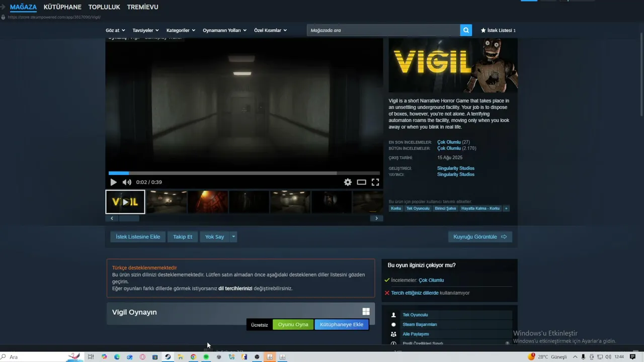Select Hayatta Kalma - Korku tag
The width and height of the screenshot is (644, 362).
[x=480, y=208]
